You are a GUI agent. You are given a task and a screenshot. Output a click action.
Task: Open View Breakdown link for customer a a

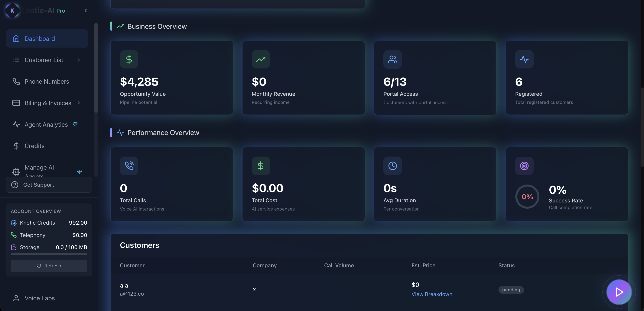pos(432,294)
